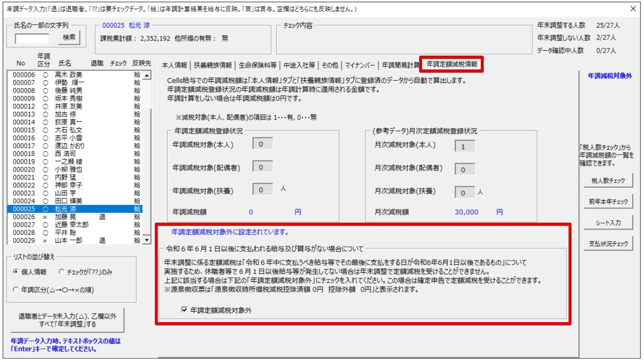The image size is (644, 362).
Task: Select employee 000022 神部 幸子
Action: pyautogui.click(x=75, y=185)
